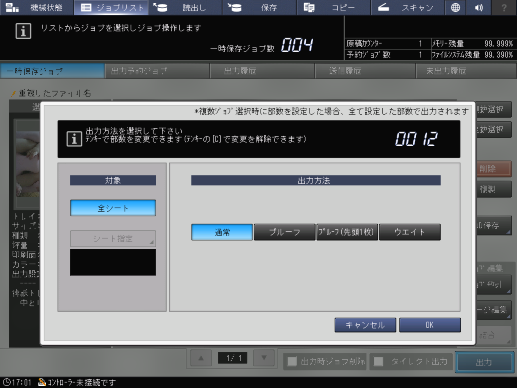Click the clock icon in status bar
This screenshot has height=388, width=517.
[x=6, y=382]
